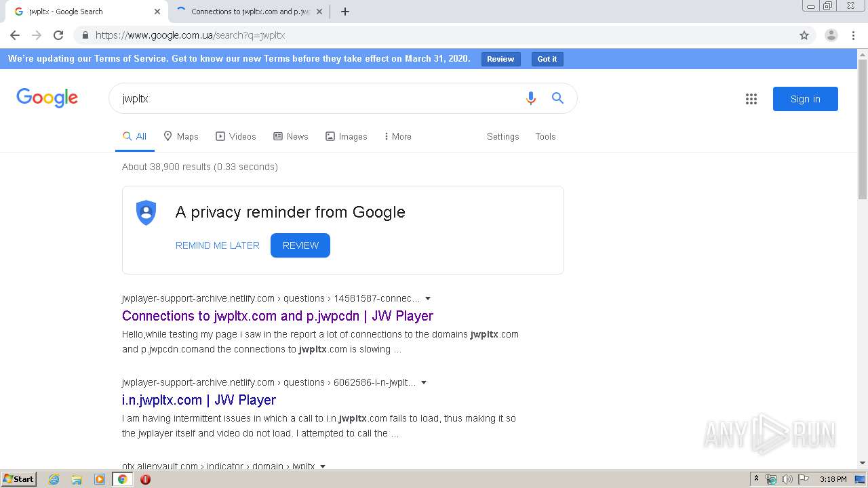Close the jwpltx Google Search tab
The width and height of the screenshot is (868, 488).
point(157,12)
